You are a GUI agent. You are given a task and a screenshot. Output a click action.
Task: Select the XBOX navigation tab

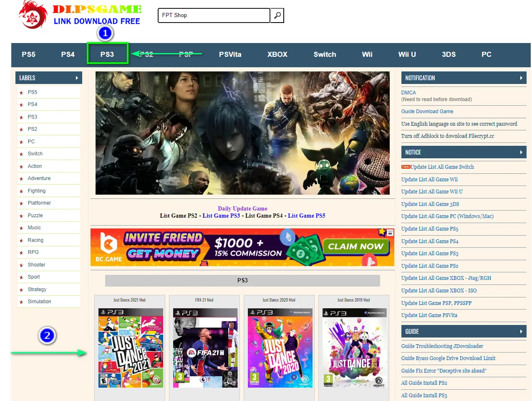pos(277,54)
